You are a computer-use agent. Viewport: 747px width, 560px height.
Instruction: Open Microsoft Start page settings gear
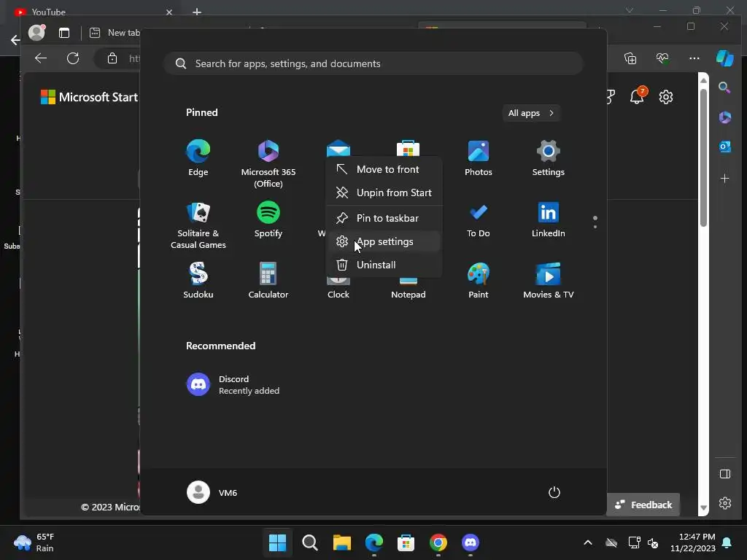[x=665, y=97]
